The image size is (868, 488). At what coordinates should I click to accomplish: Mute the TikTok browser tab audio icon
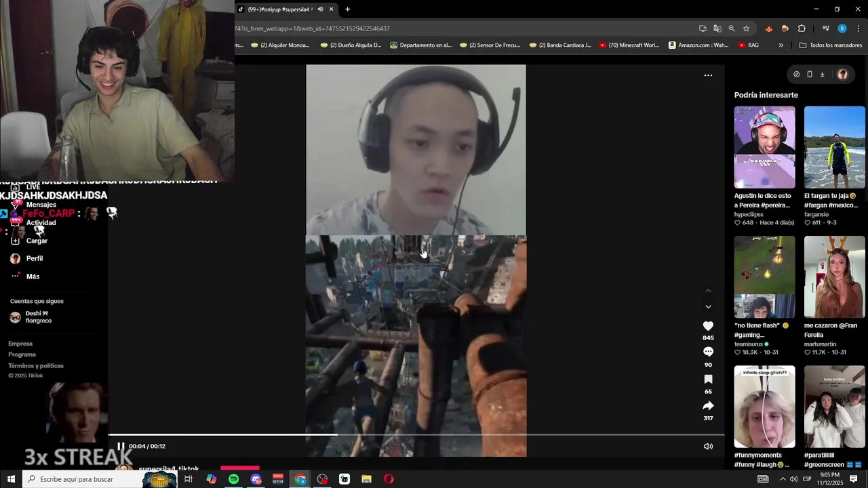click(320, 9)
